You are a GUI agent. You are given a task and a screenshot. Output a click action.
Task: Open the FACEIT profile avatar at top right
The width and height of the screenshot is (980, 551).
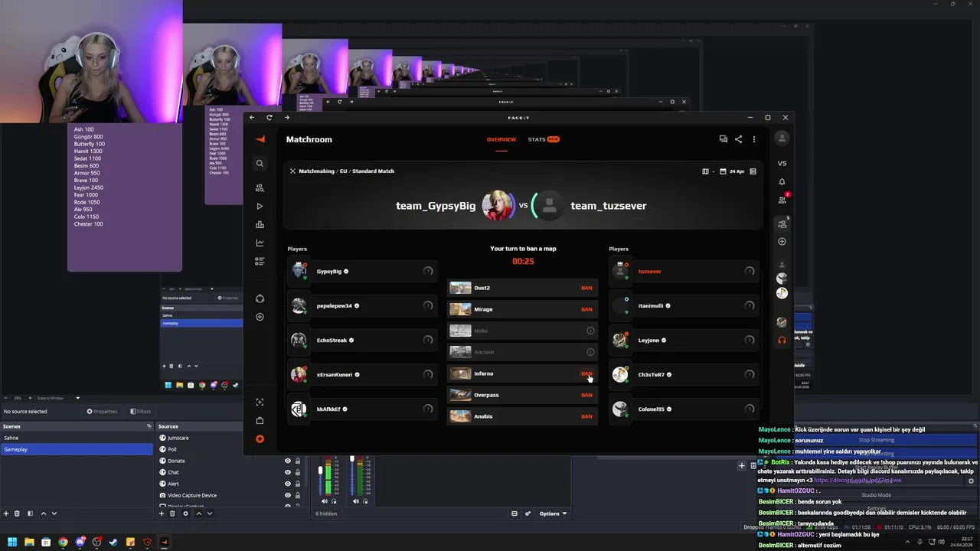click(x=782, y=138)
